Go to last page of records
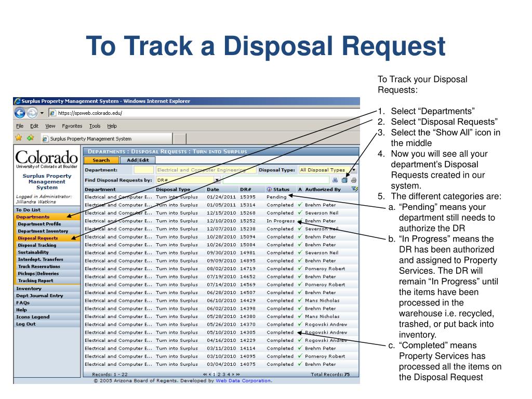This screenshot has width=532, height=399. coord(238,374)
